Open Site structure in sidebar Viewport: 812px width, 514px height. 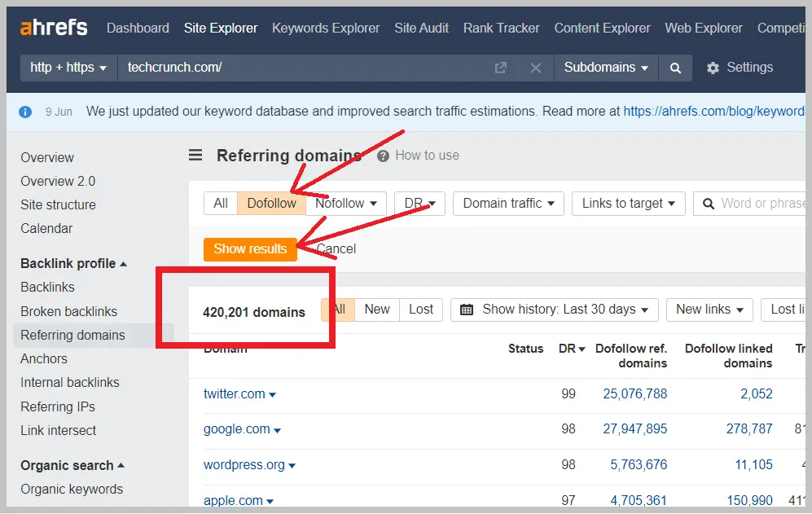click(58, 204)
